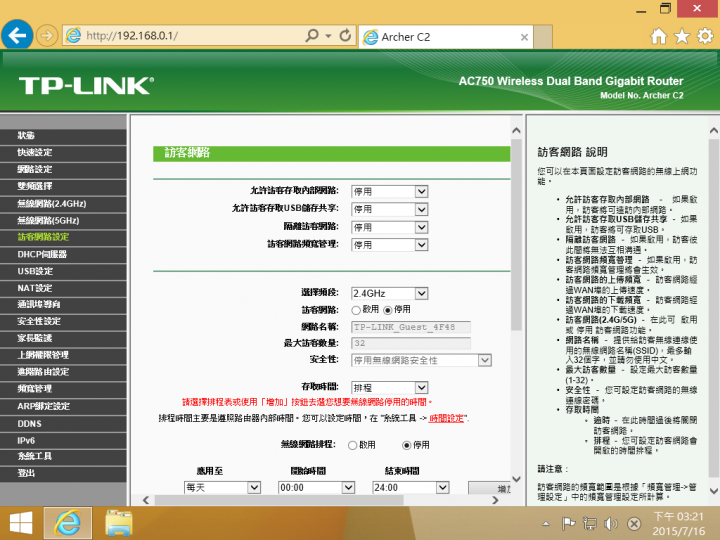This screenshot has width=720, height=540.
Task: Click the 網路名稱 field TP-LINK_Guest_4F48
Action: click(411, 327)
